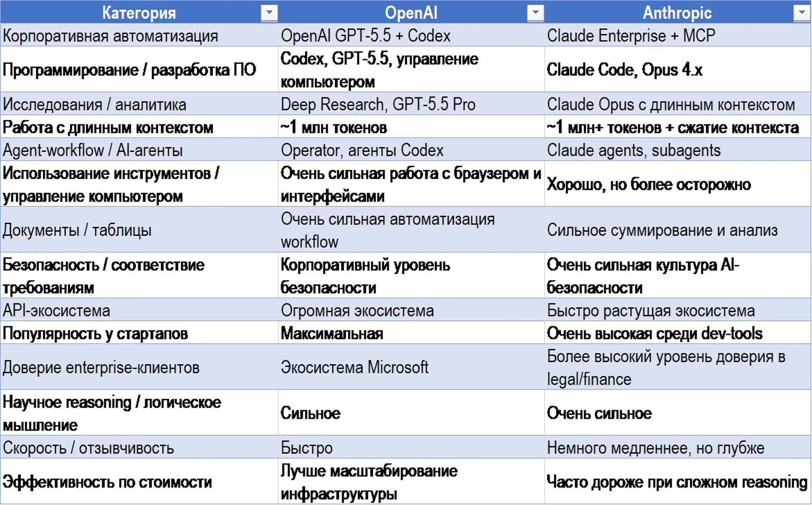
Task: Select the Anthropic header cell
Action: [678, 12]
